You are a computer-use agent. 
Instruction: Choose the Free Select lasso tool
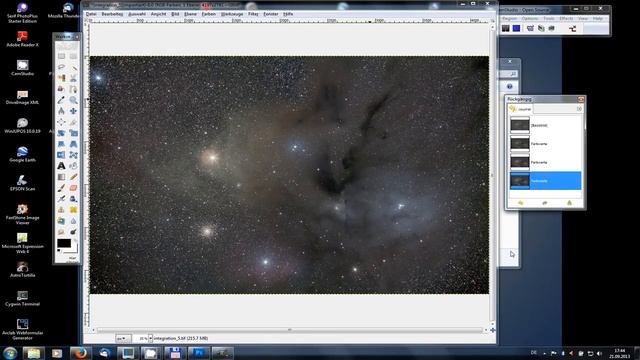click(61, 67)
